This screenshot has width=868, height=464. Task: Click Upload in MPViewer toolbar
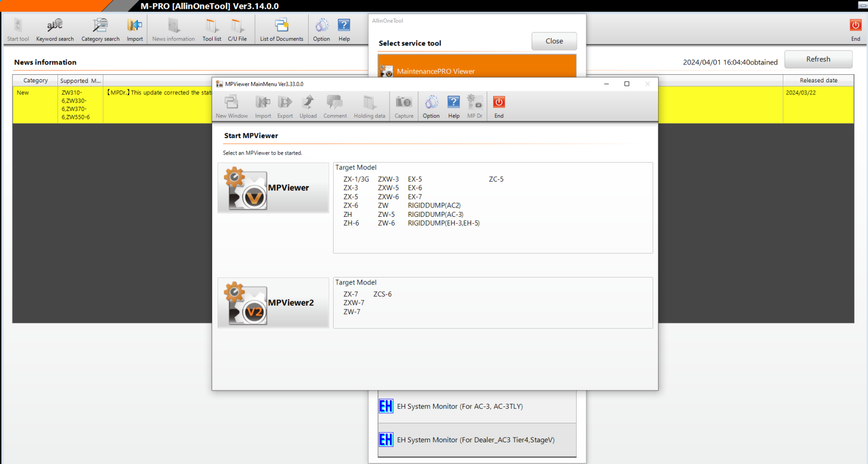pyautogui.click(x=308, y=106)
